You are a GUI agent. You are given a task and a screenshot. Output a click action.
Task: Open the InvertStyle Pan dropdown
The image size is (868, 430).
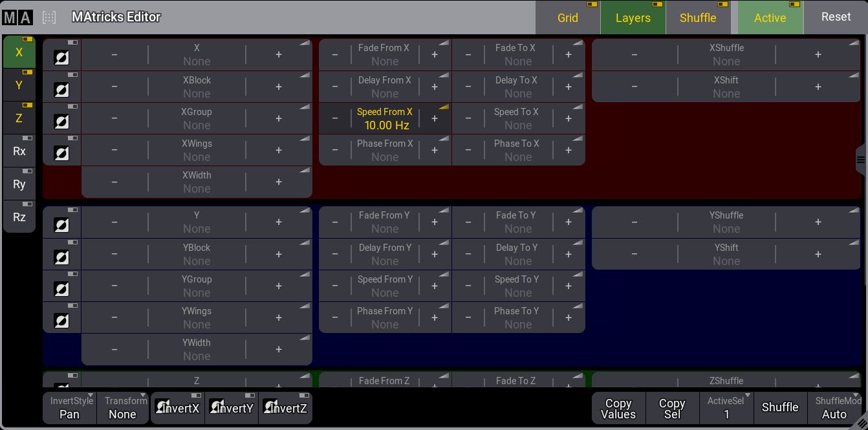(70, 408)
